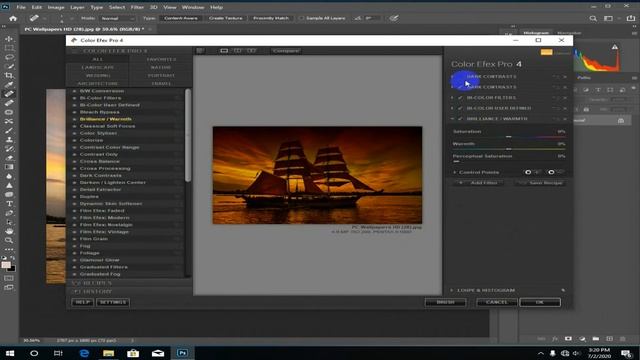
Task: Expand the Loupe & Histogram panel
Action: coord(452,290)
